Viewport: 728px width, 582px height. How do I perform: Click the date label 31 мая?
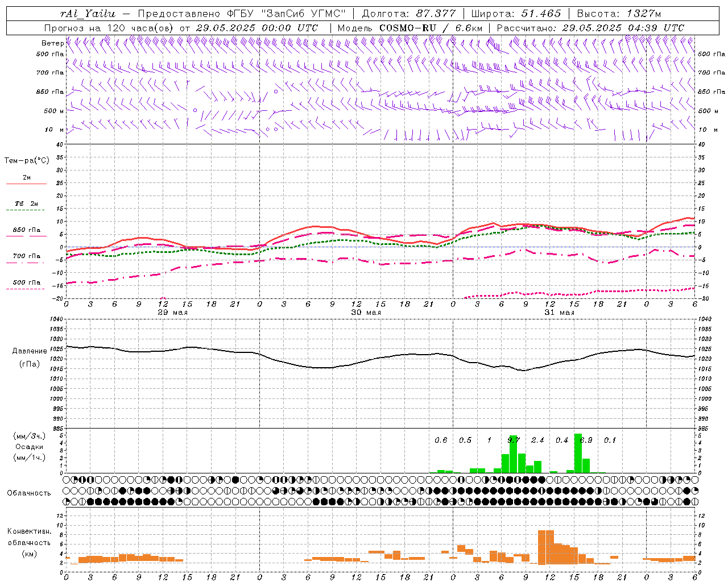(559, 313)
